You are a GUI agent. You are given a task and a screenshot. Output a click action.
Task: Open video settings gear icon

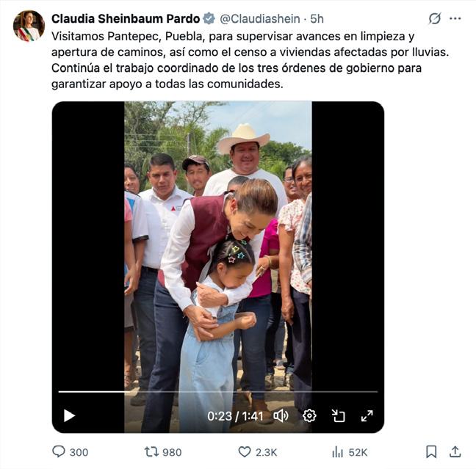(x=309, y=415)
